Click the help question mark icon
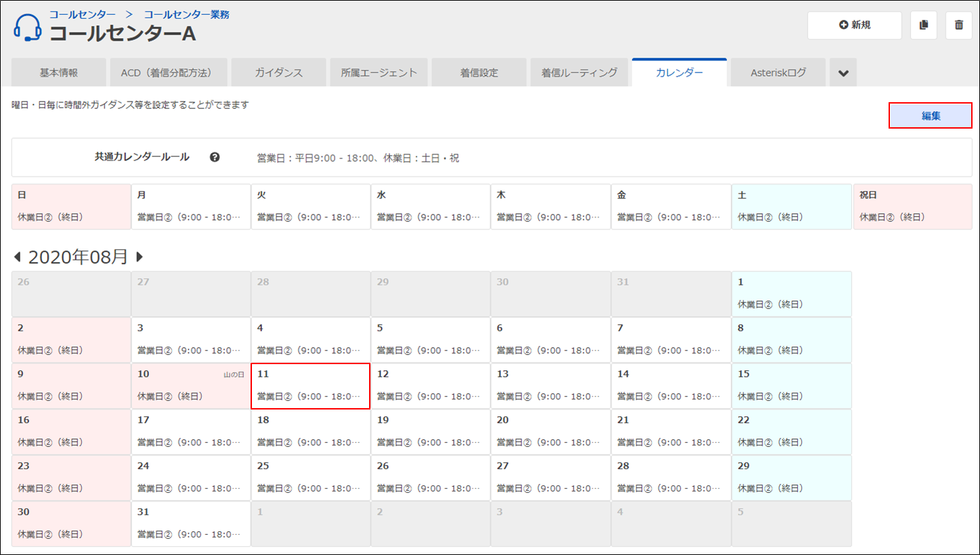 [x=215, y=157]
